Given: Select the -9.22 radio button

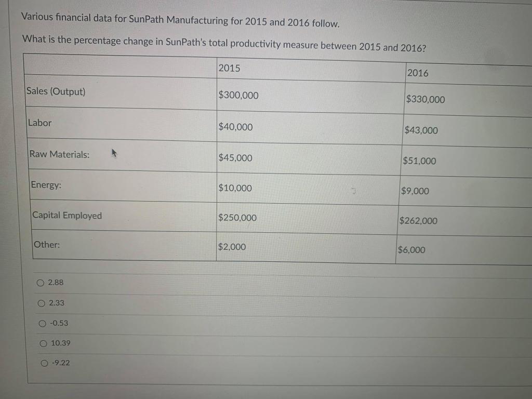Looking at the screenshot, I should click(44, 363).
